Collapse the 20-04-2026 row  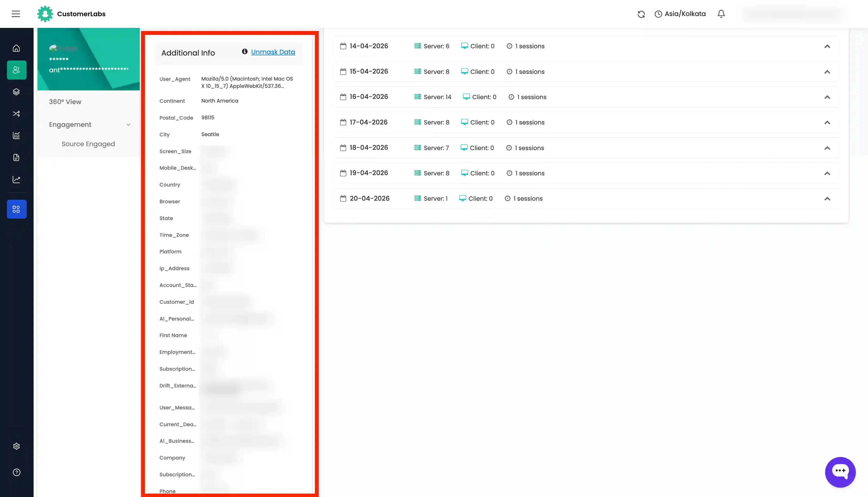pyautogui.click(x=827, y=198)
